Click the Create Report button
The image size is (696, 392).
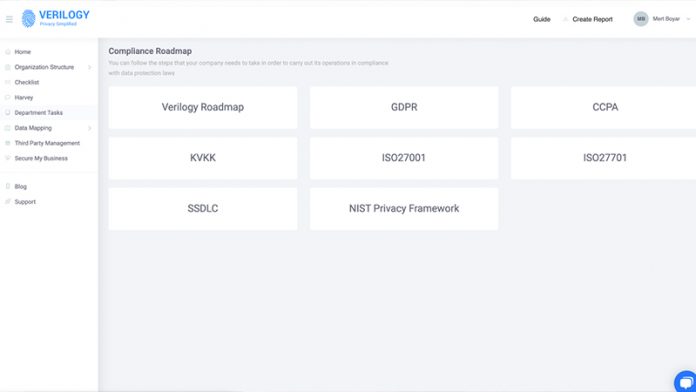click(592, 19)
